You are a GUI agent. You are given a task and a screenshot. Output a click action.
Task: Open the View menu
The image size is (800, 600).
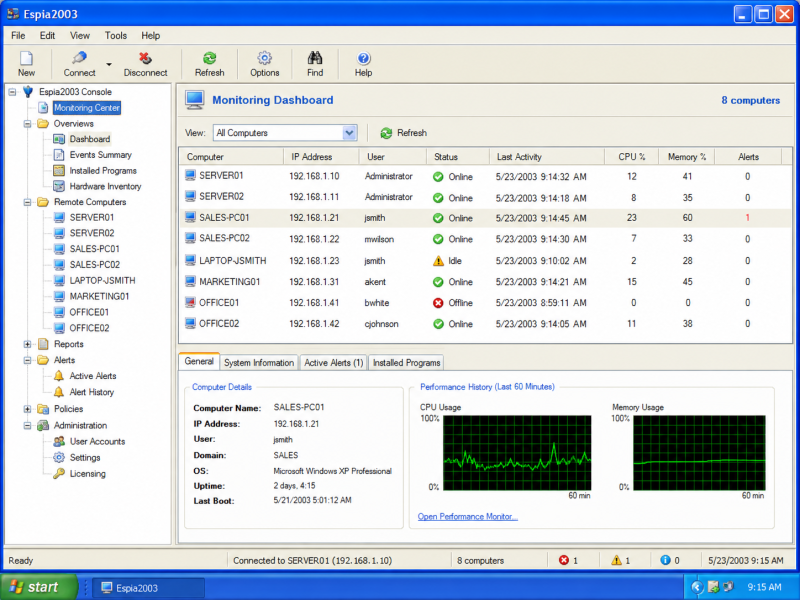80,35
